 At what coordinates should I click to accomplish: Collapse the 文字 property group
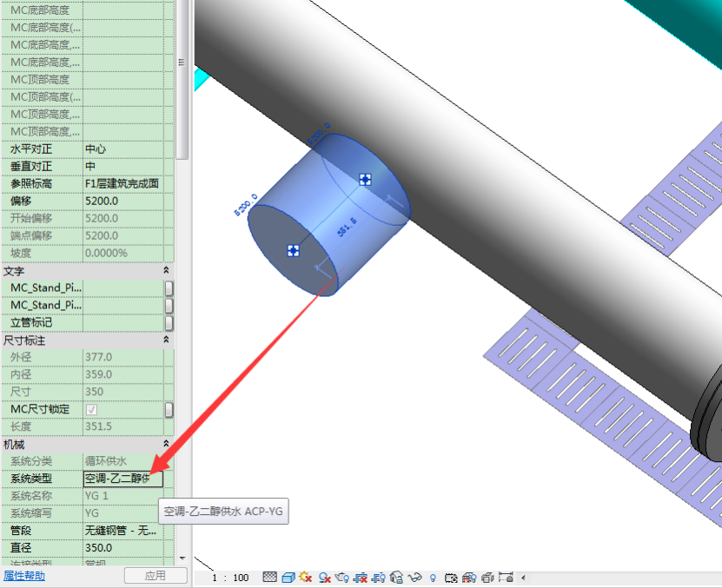pyautogui.click(x=166, y=270)
